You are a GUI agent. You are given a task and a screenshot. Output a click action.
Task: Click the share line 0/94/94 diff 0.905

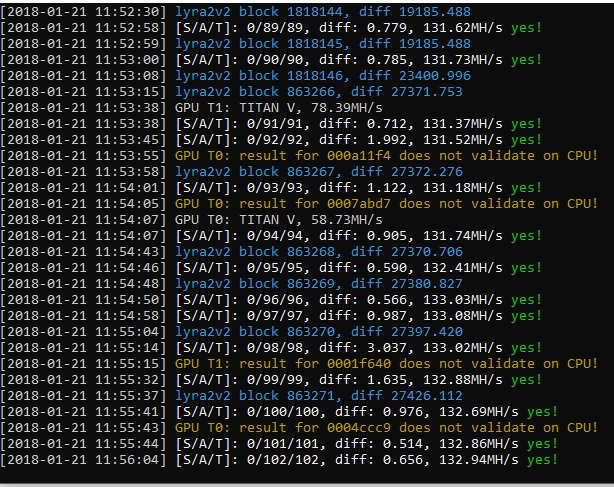tap(271, 236)
